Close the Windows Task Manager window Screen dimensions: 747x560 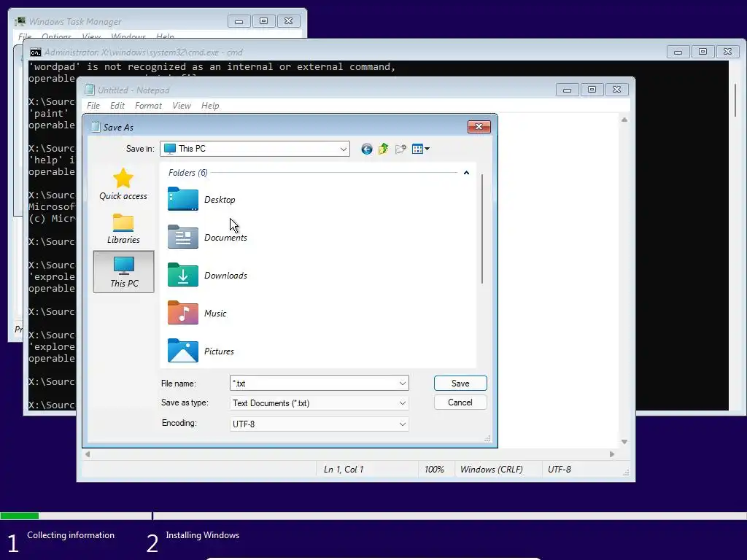click(289, 21)
